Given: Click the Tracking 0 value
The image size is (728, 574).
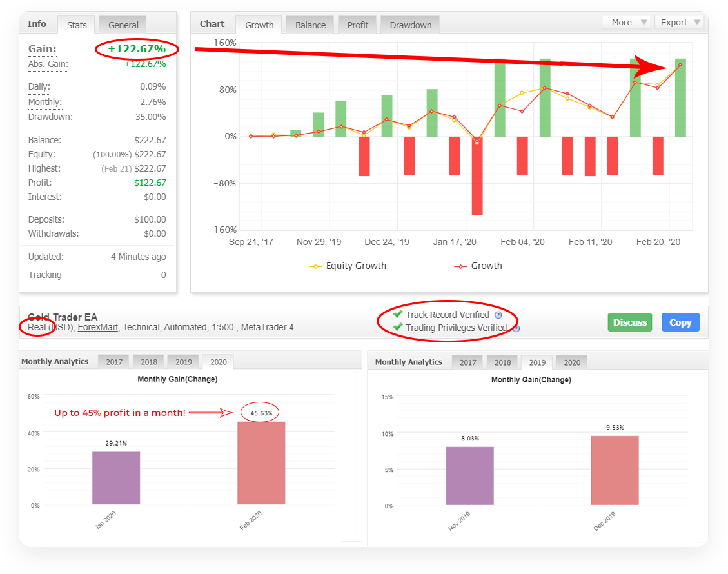Looking at the screenshot, I should point(163,275).
